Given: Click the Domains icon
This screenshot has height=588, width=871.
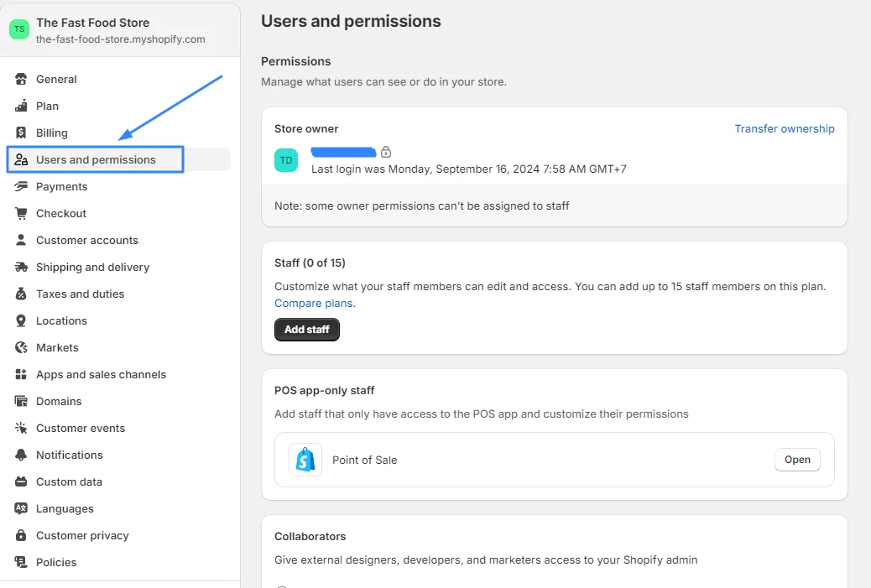Looking at the screenshot, I should 21,401.
